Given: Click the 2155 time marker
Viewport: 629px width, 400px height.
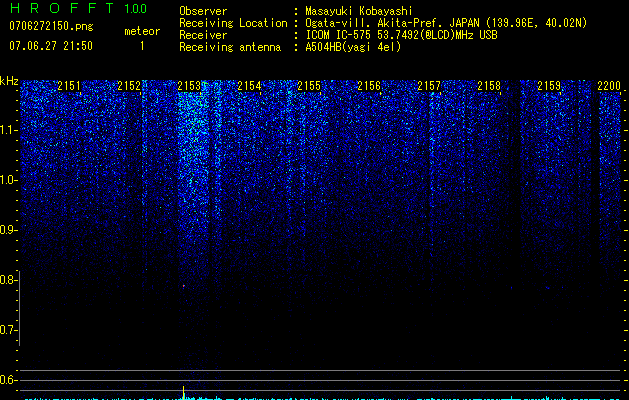Looking at the screenshot, I should point(309,86).
